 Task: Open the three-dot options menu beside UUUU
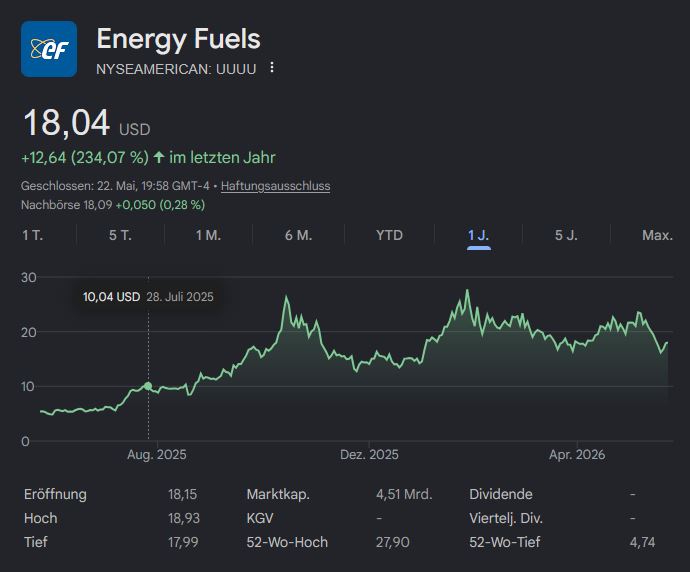point(272,67)
